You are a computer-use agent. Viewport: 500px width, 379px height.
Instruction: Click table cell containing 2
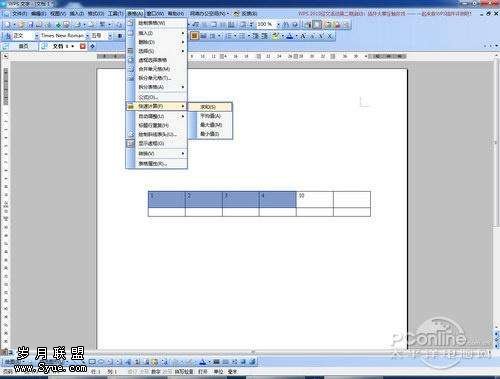tap(204, 199)
